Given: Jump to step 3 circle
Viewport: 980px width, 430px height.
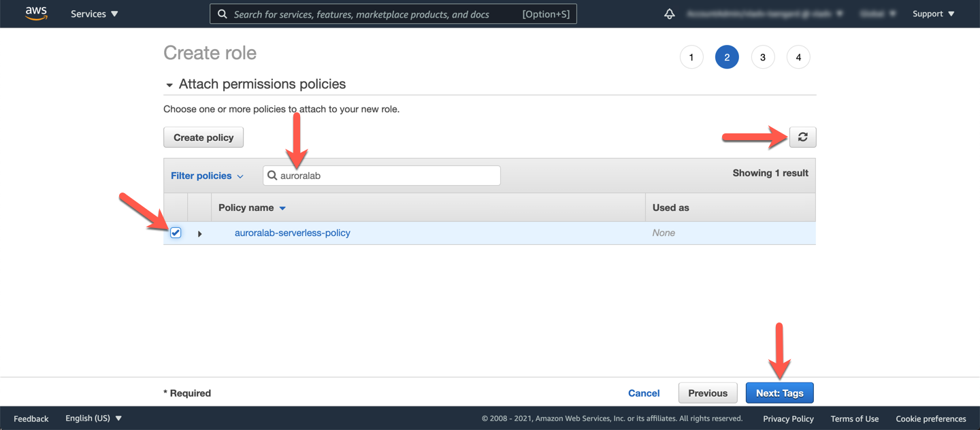Looking at the screenshot, I should click(x=763, y=57).
